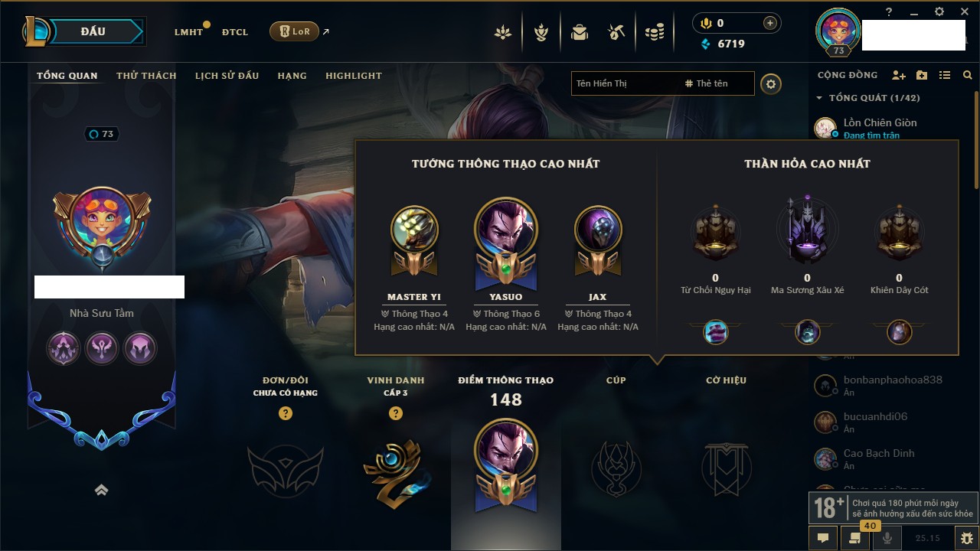
Task: Switch to the LỊCH SỬ ĐẤU tab
Action: tap(227, 76)
